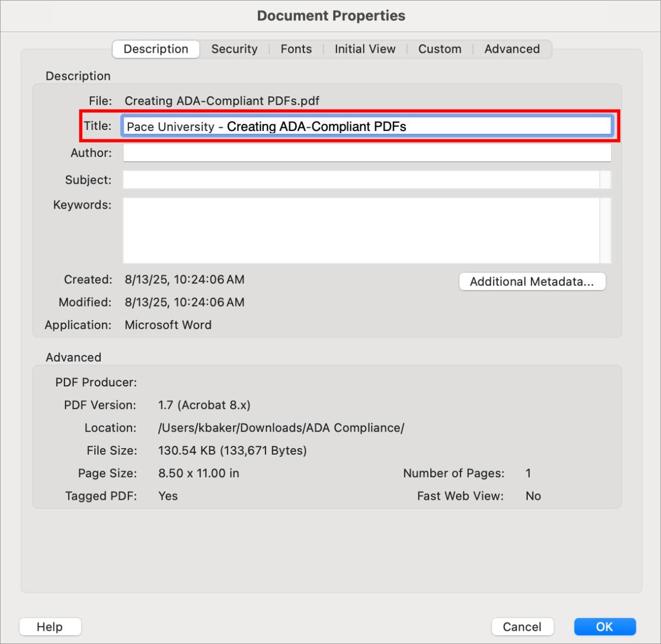
Task: Click the file name Creating ADA-Compliant PDFs.pdf
Action: [x=221, y=101]
